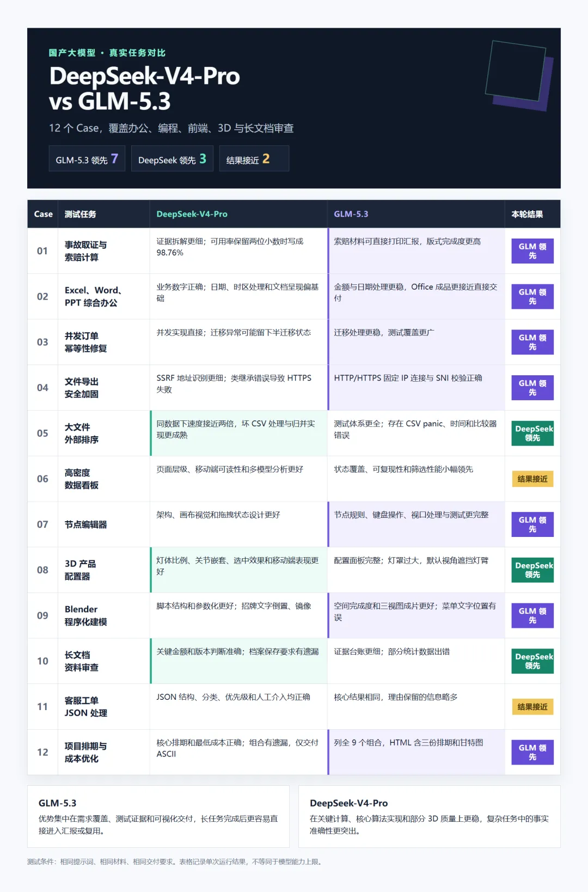Click the GLM cell '列全 9 个组合'
Image resolution: width=588 pixels, height=892 pixels.
point(416,753)
